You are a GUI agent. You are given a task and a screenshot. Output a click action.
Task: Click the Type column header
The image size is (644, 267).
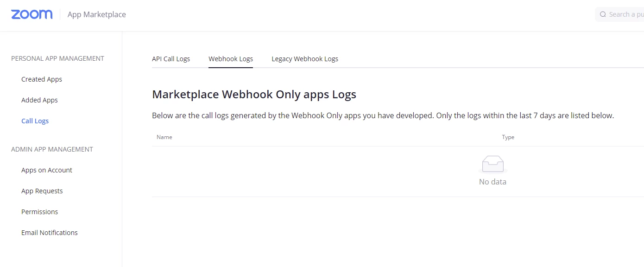tap(508, 137)
